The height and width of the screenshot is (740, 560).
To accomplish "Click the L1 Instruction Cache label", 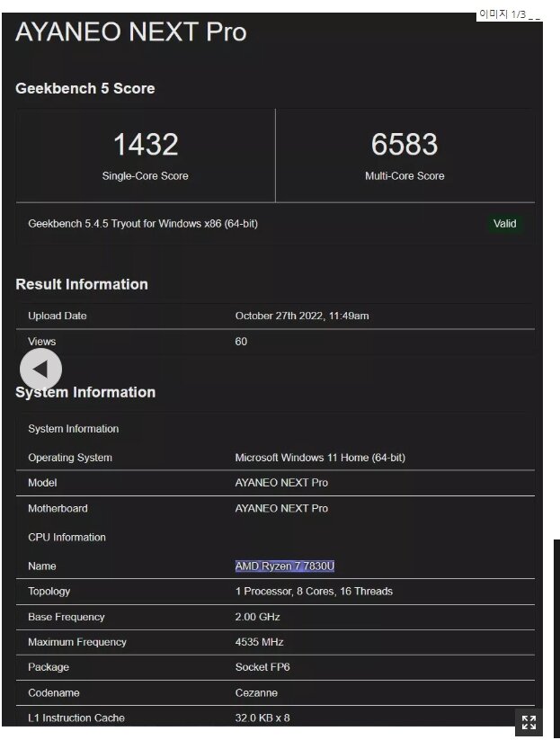I will pos(76,718).
